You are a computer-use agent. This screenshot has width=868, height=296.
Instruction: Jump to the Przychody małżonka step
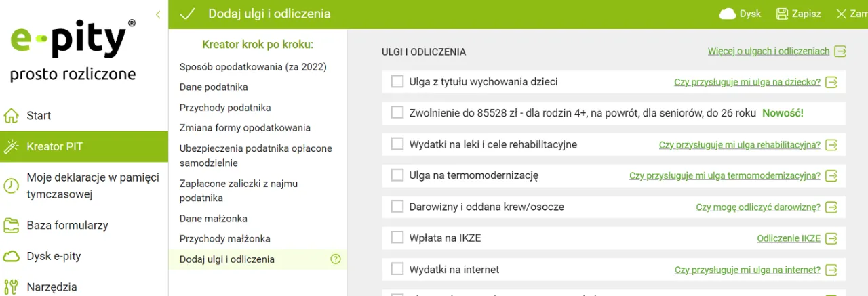(225, 238)
